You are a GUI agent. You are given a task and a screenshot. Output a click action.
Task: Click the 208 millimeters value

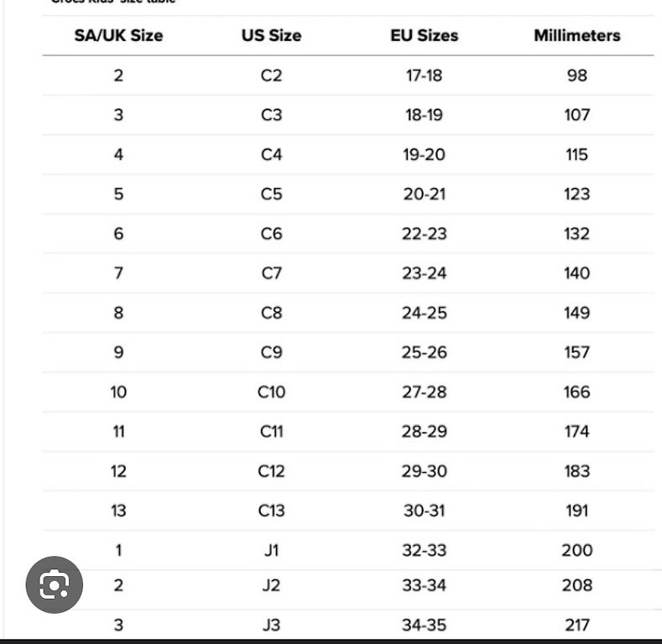[x=577, y=585]
